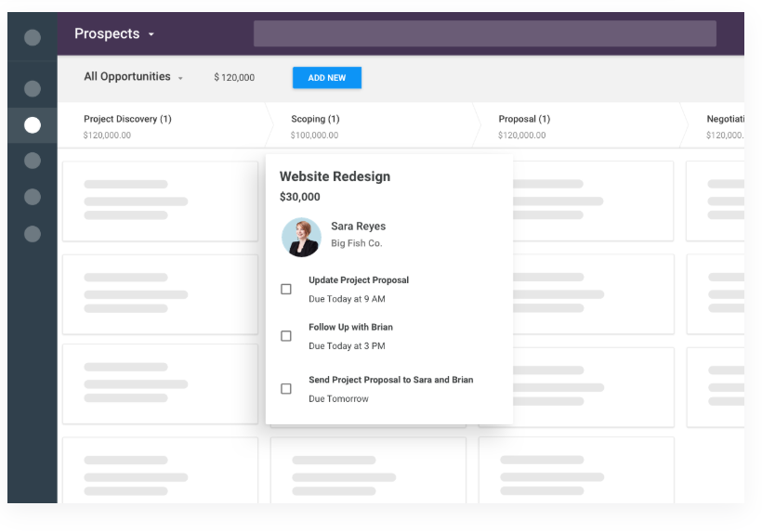Open the first Project Discovery card

click(160, 201)
